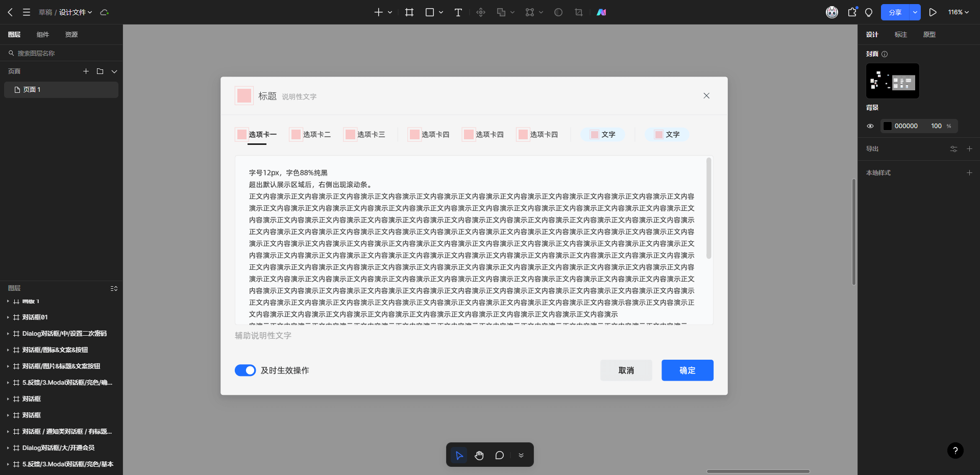This screenshot has width=980, height=475.
Task: Click the 封面 cover thumbnail
Action: (x=893, y=81)
